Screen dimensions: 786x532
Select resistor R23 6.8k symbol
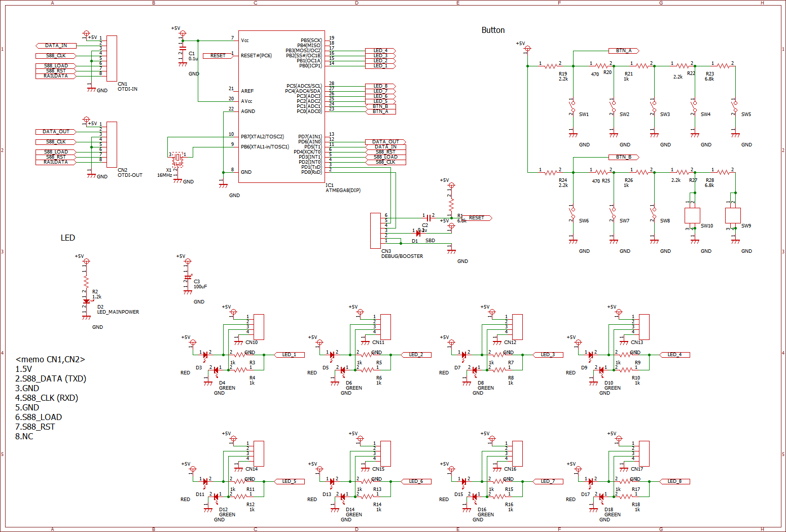tap(723, 66)
